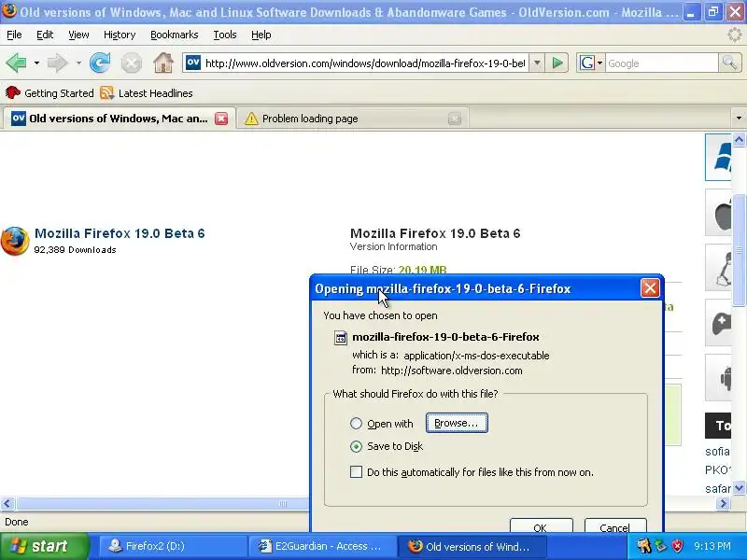
Task: Click the vertical scrollbar down arrow
Action: click(x=739, y=487)
